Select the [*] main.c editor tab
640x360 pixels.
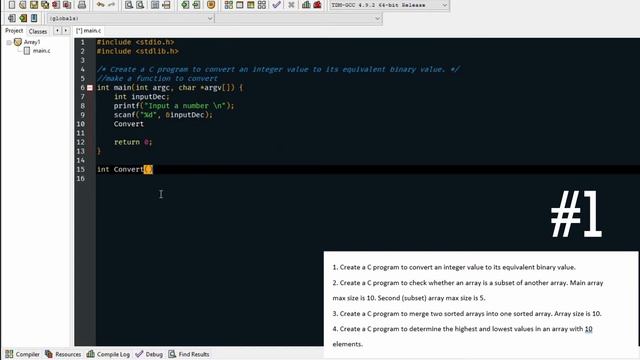pos(89,31)
